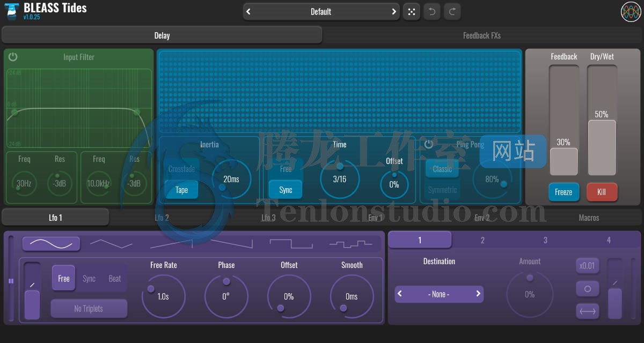Select modulation slot 3 tab

pos(545,240)
